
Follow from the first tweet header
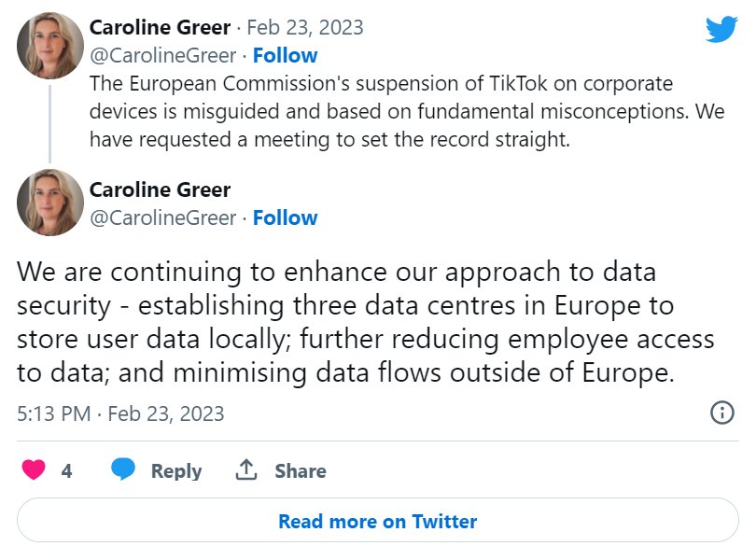285,55
